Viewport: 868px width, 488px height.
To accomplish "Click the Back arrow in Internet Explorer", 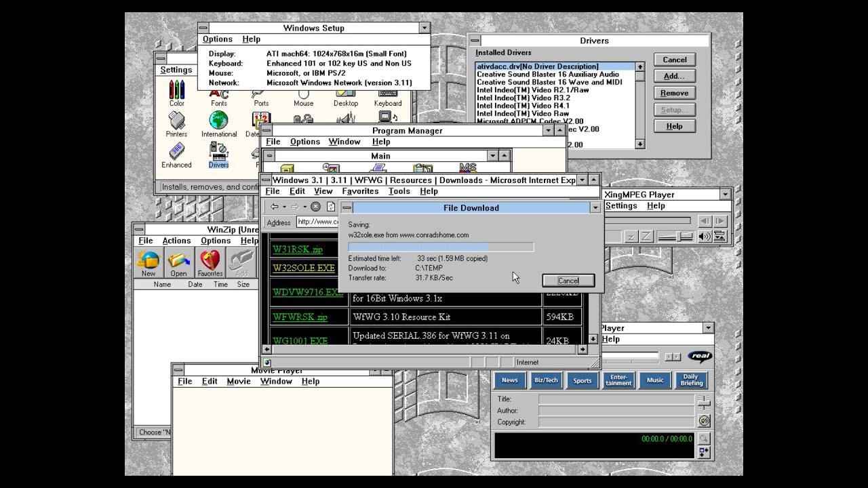I will [274, 207].
